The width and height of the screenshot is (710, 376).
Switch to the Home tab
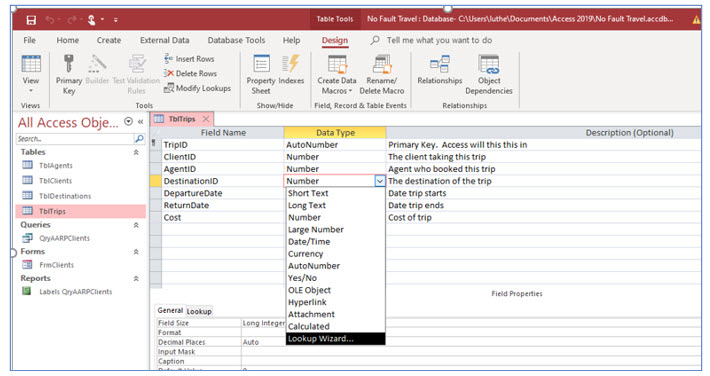[67, 40]
